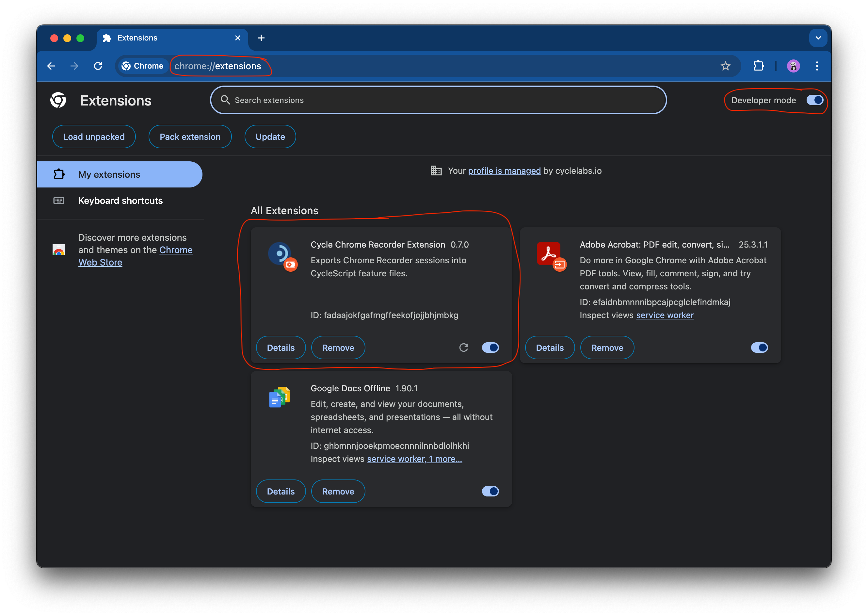Disable the Adobe Acrobat extension toggle
Screen dimensions: 868x616
[759, 348]
